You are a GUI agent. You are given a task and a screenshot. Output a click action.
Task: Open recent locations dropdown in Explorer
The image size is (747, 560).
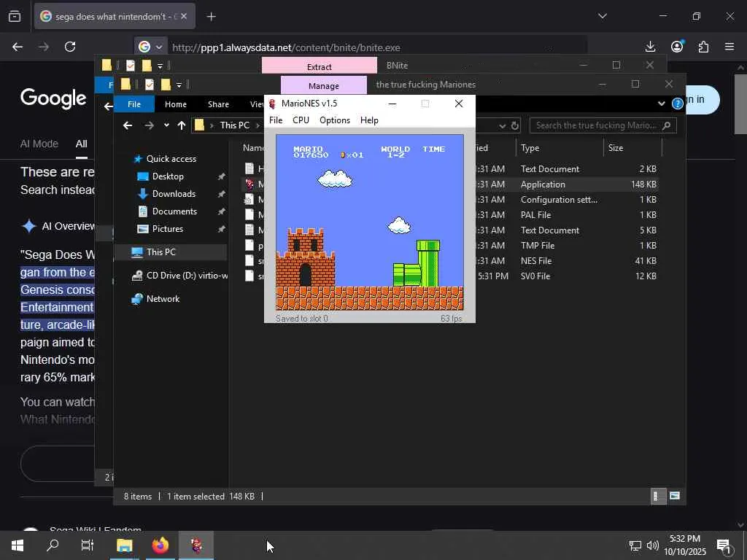(x=166, y=125)
